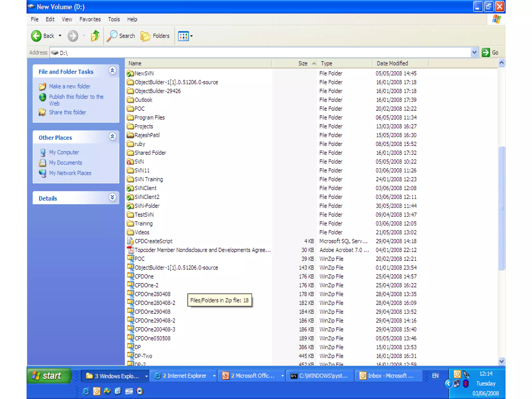
Task: Click the Up one level folder icon
Action: [x=95, y=36]
